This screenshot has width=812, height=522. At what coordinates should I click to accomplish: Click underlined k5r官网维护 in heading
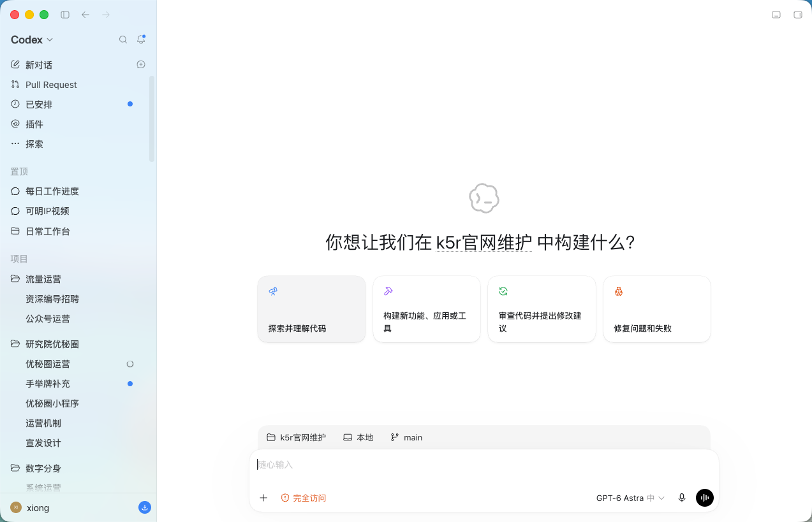(x=484, y=242)
